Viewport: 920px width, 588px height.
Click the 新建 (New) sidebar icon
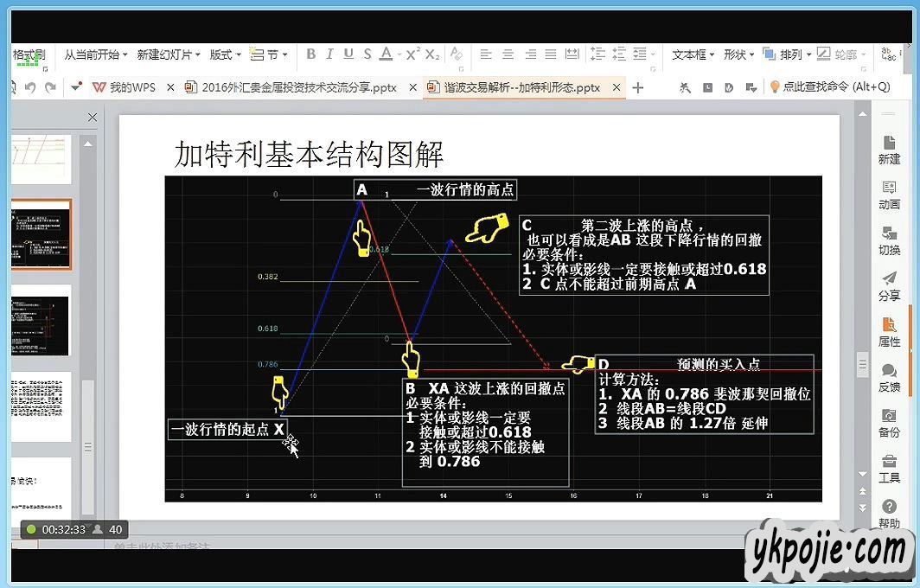tap(889, 148)
